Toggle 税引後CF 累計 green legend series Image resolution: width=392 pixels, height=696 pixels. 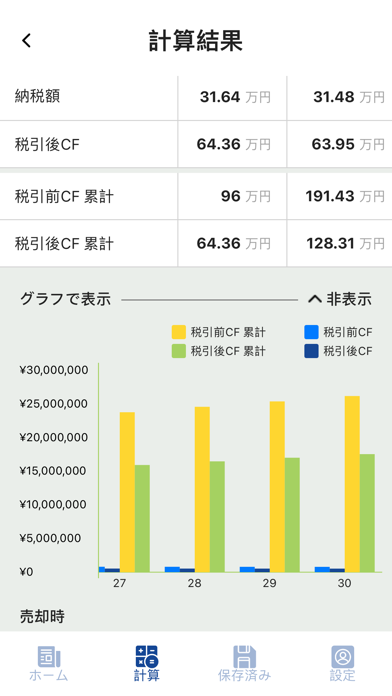[218, 351]
